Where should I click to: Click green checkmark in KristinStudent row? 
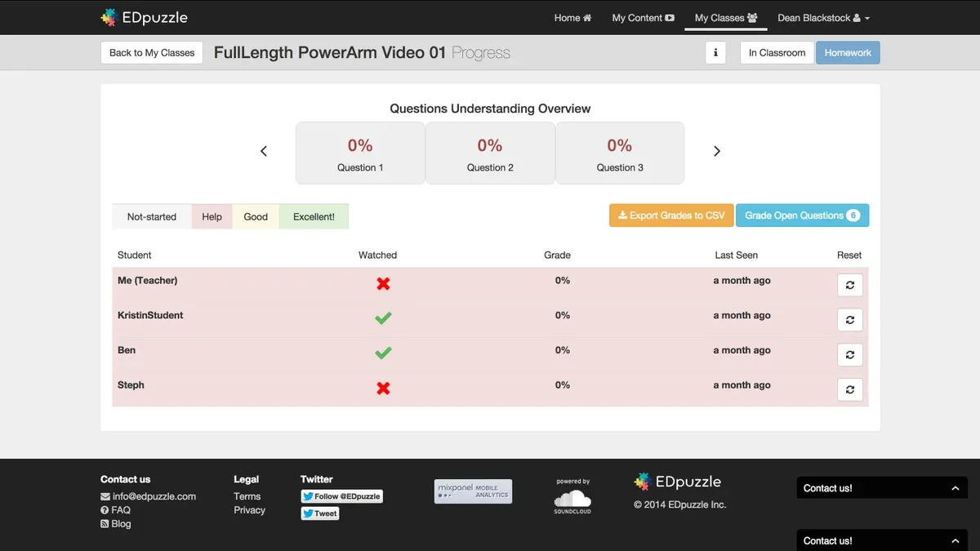coord(383,318)
